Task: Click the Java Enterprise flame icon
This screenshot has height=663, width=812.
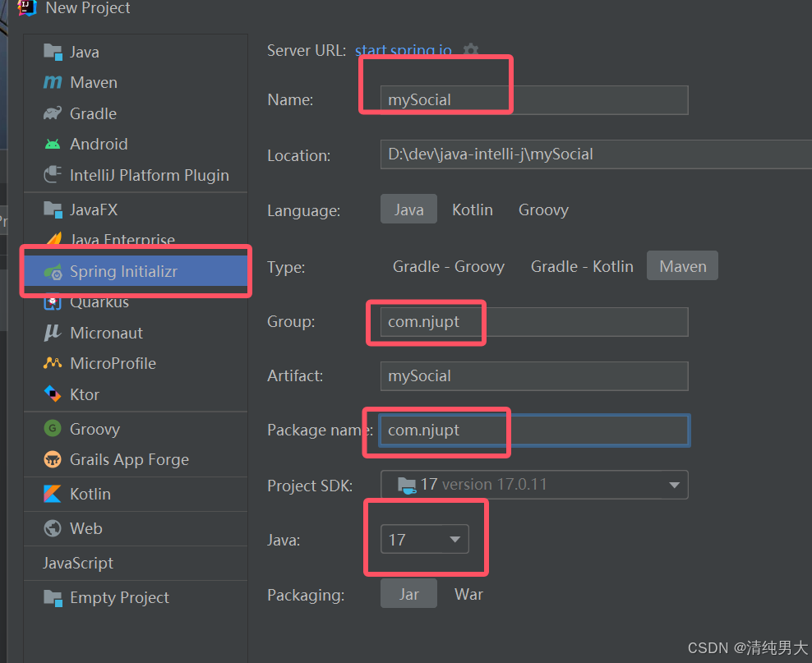Action: [x=54, y=239]
